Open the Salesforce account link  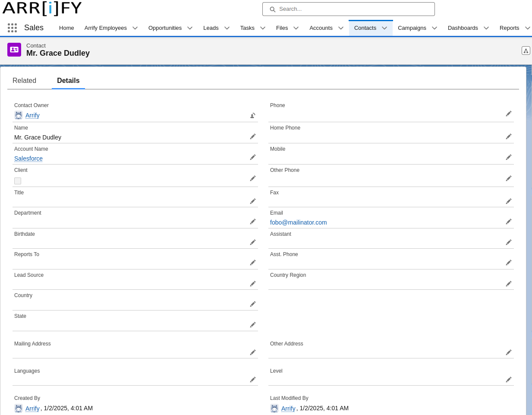[28, 158]
